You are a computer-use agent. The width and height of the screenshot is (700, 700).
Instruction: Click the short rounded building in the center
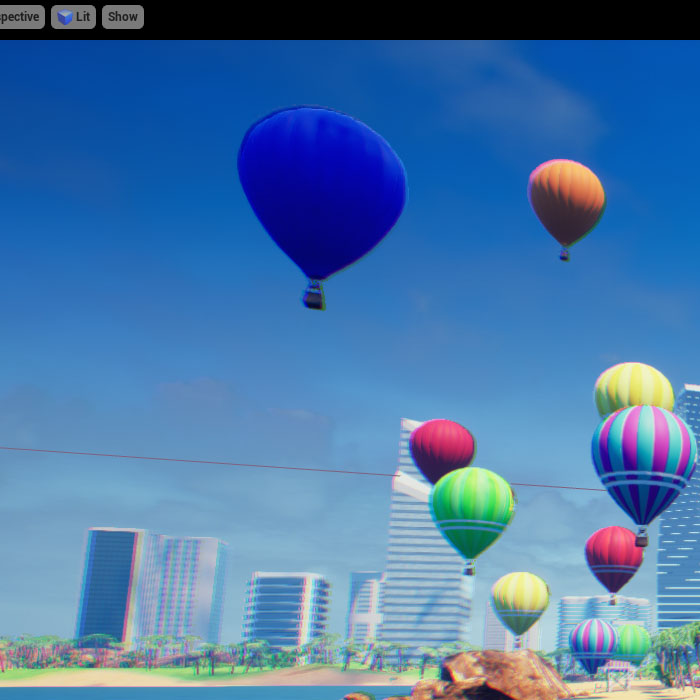[286, 608]
